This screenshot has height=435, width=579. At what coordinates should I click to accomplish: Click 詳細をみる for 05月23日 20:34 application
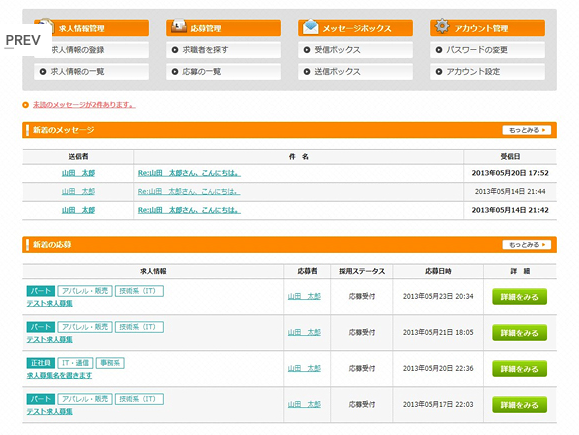pyautogui.click(x=519, y=297)
